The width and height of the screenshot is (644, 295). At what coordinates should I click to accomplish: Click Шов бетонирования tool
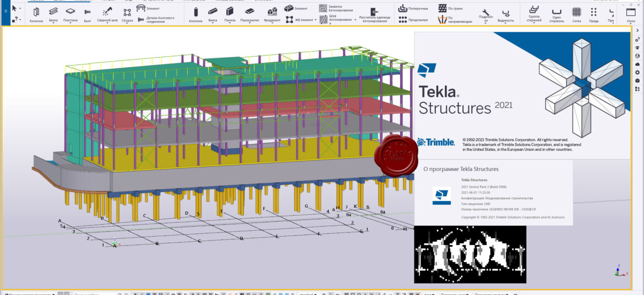tap(335, 20)
